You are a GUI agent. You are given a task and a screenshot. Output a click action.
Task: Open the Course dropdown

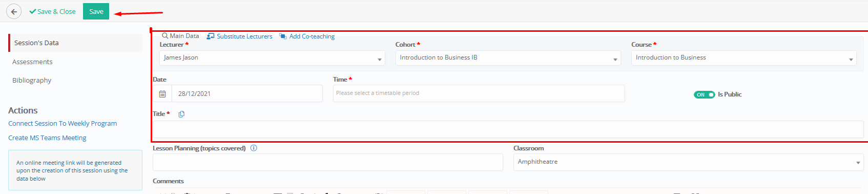[743, 58]
